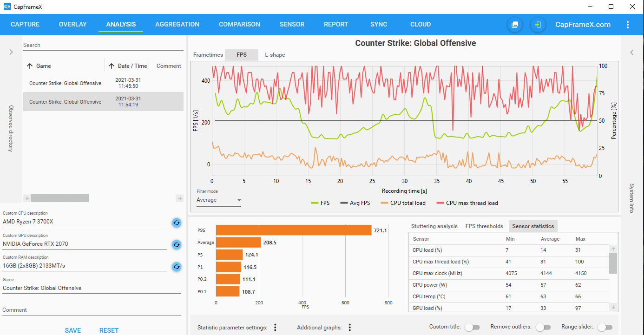This screenshot has height=335, width=644.
Task: Click the Average bar showing 208.5
Action: click(x=238, y=243)
